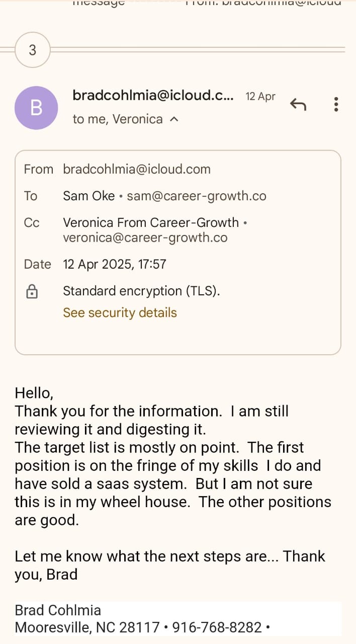
Task: Tap the Brad Cohlmia signature name
Action: point(58,610)
